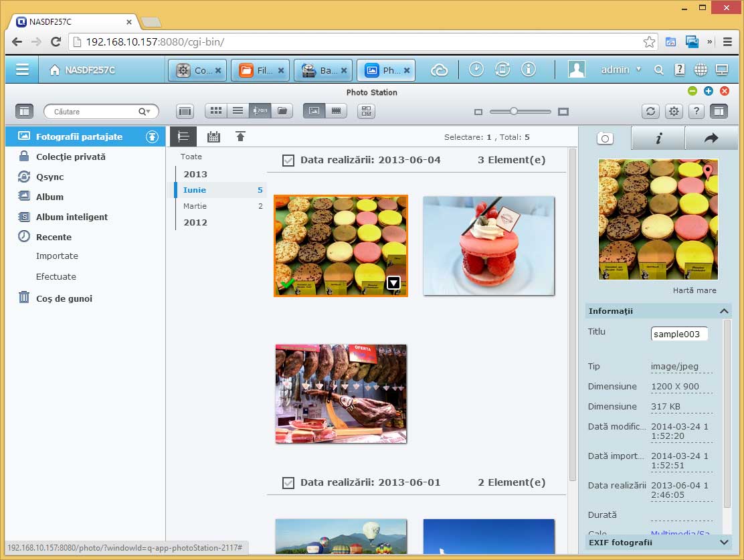Show photos only filter button

[x=314, y=111]
